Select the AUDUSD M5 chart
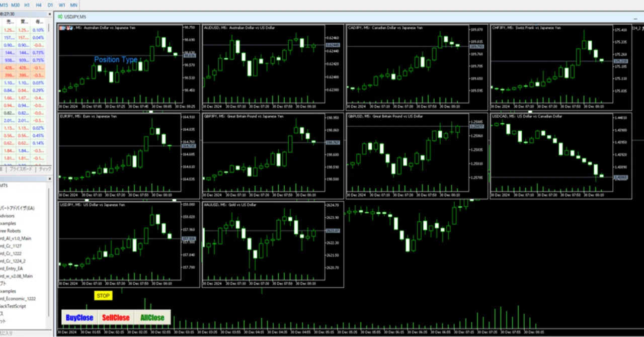Viewport: 644px width, 337px height. [x=273, y=67]
